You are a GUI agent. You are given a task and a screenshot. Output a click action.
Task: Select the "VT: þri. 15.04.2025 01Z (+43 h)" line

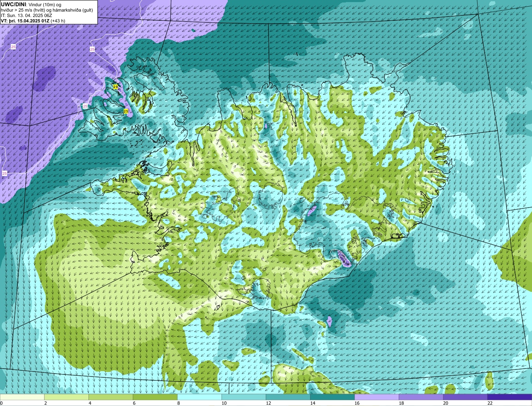point(33,20)
